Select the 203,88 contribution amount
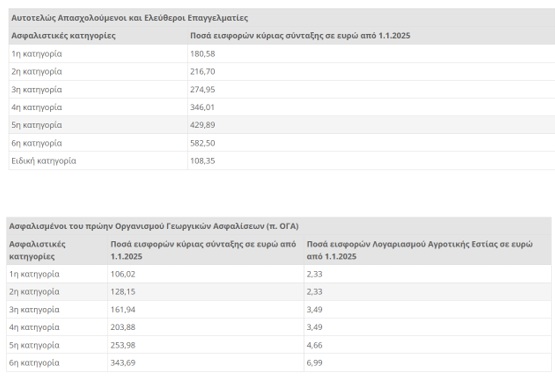This screenshot has height=383, width=555. click(123, 327)
